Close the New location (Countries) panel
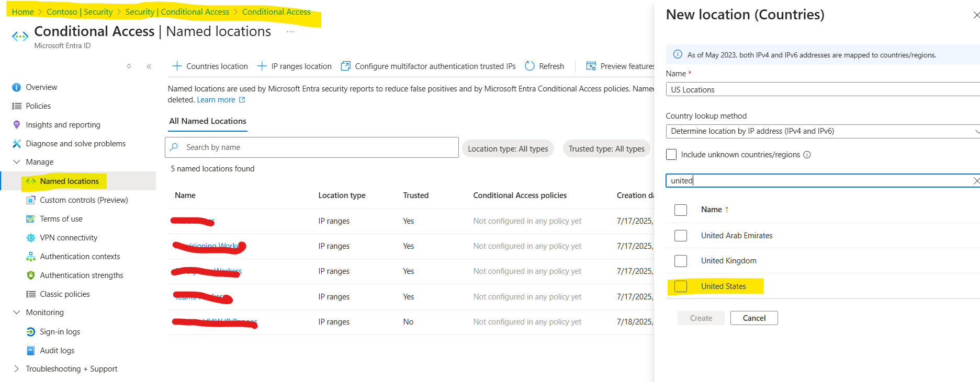 pos(976,15)
